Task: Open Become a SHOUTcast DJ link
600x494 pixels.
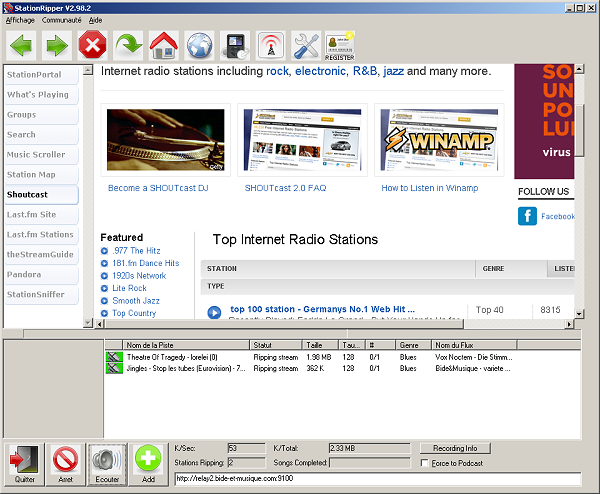Action: point(158,188)
